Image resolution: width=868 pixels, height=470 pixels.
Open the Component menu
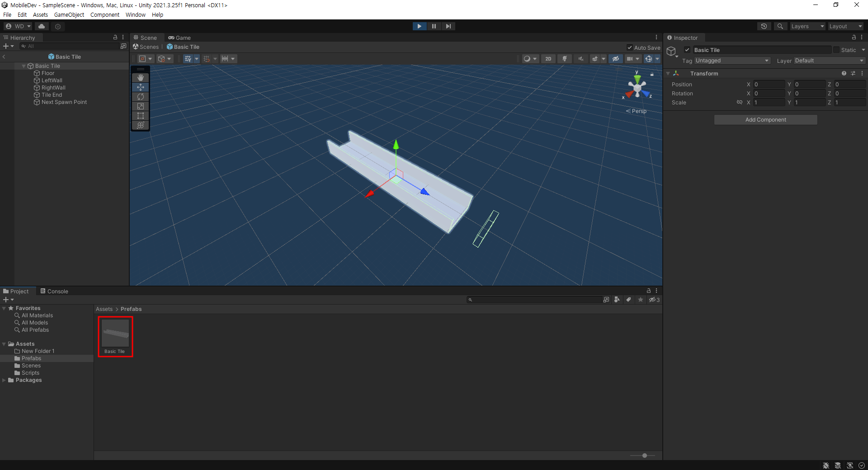(x=105, y=15)
